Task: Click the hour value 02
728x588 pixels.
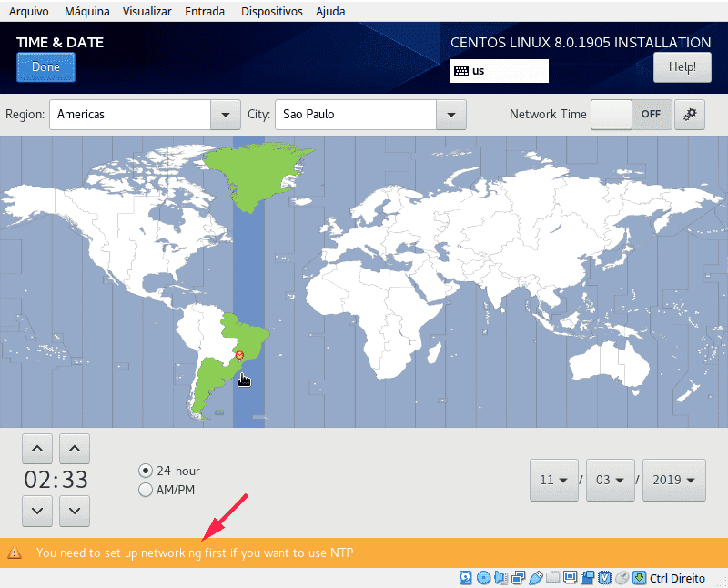Action: (x=36, y=480)
